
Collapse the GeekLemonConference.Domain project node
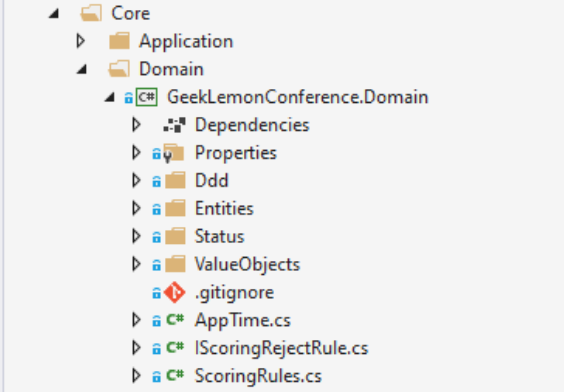click(109, 97)
